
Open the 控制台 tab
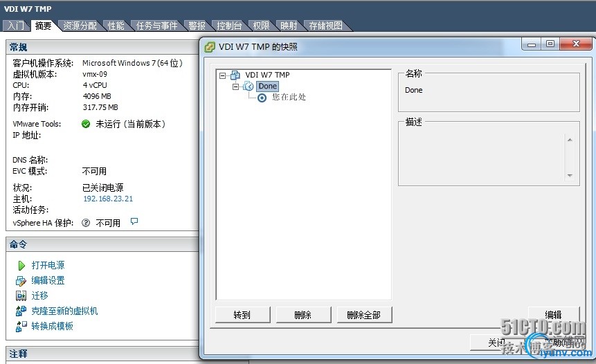click(229, 26)
